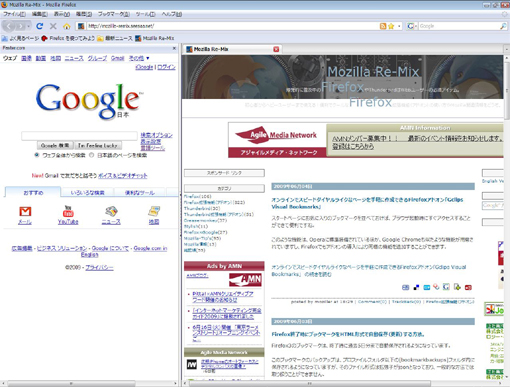Open the back/forward history dropdown arrow
Screen dimensions: 510x387
point(29,26)
